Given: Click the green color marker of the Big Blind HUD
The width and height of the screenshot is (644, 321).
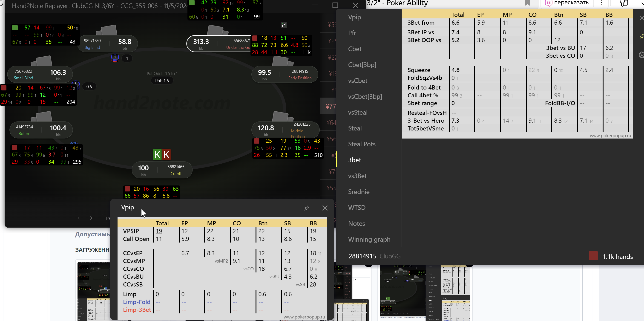Looking at the screenshot, I should point(15,28).
